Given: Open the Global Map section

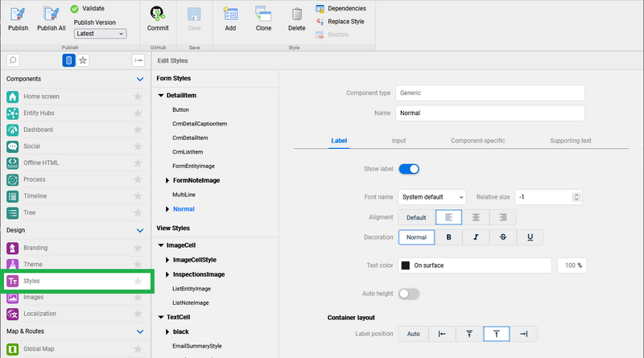Looking at the screenshot, I should pyautogui.click(x=76, y=349).
